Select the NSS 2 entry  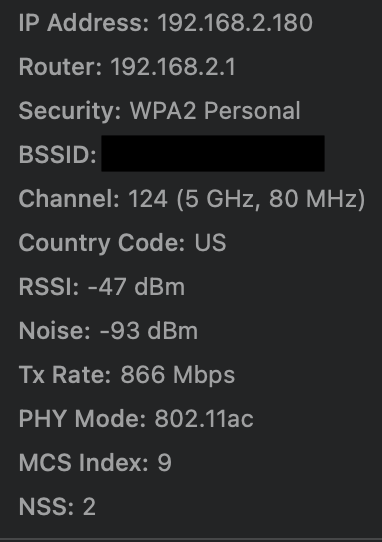click(57, 507)
